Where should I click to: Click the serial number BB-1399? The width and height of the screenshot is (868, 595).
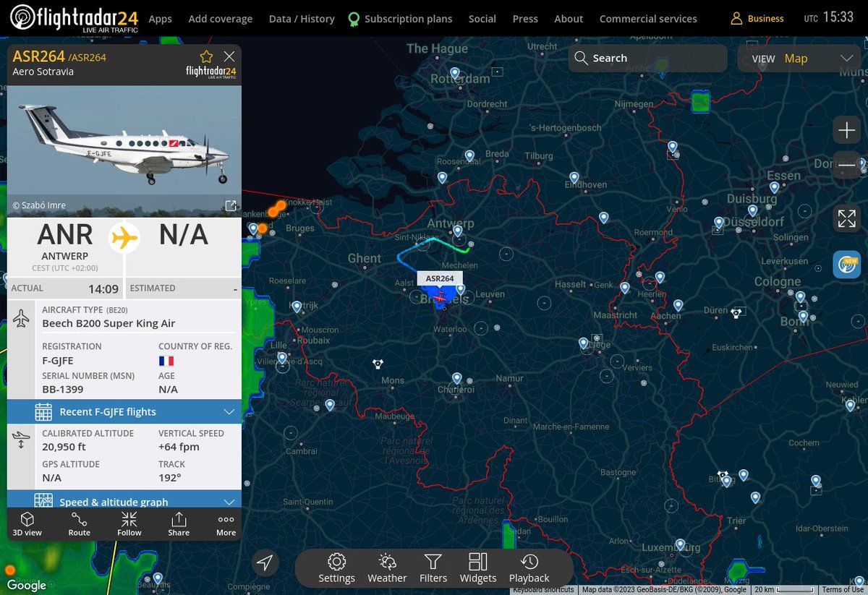[63, 389]
